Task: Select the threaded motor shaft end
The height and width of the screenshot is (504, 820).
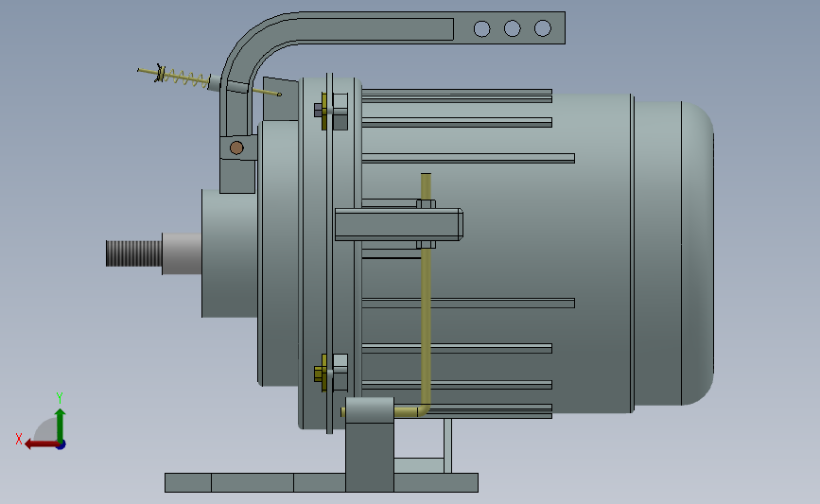Action: [x=134, y=253]
